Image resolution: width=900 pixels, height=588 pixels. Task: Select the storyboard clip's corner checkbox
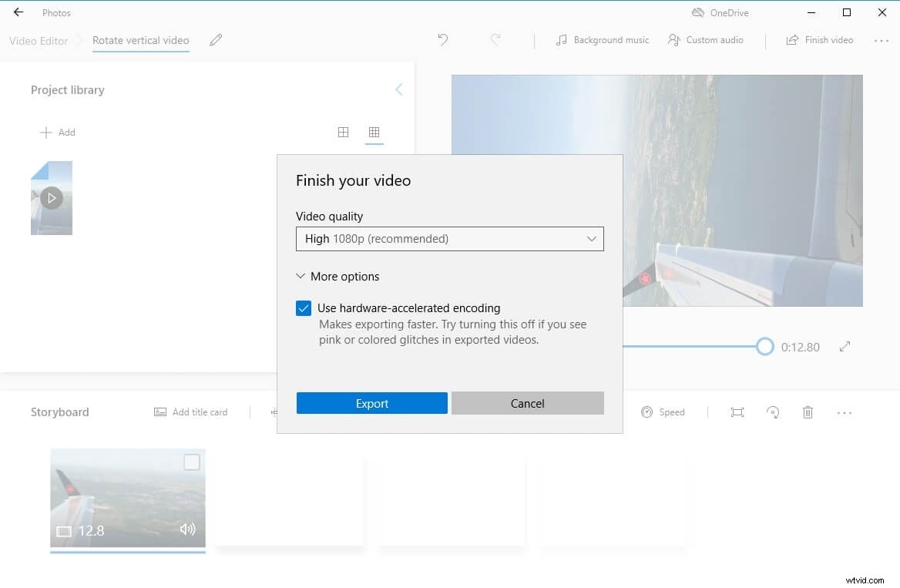pyautogui.click(x=190, y=462)
